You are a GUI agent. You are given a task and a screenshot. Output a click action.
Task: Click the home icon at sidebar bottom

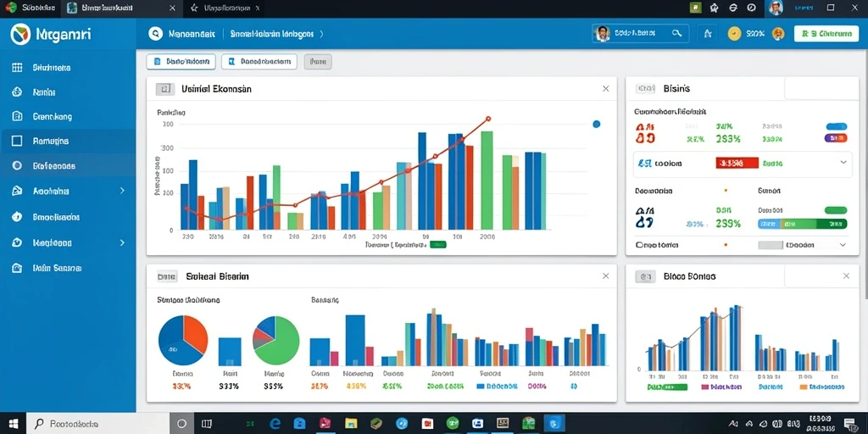point(17,268)
